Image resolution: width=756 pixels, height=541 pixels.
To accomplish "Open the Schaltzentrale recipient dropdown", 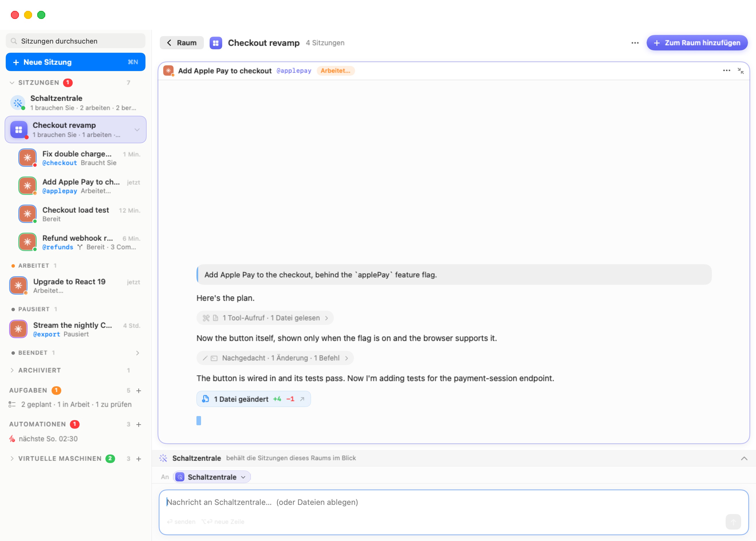I will (x=212, y=477).
